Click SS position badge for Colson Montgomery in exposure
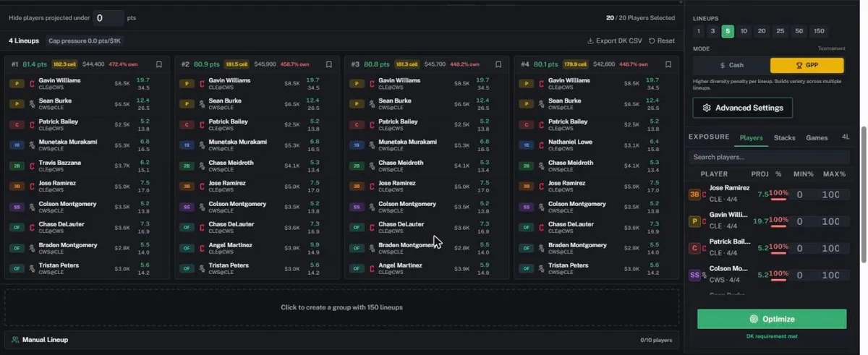The height and width of the screenshot is (355, 868). 694,275
